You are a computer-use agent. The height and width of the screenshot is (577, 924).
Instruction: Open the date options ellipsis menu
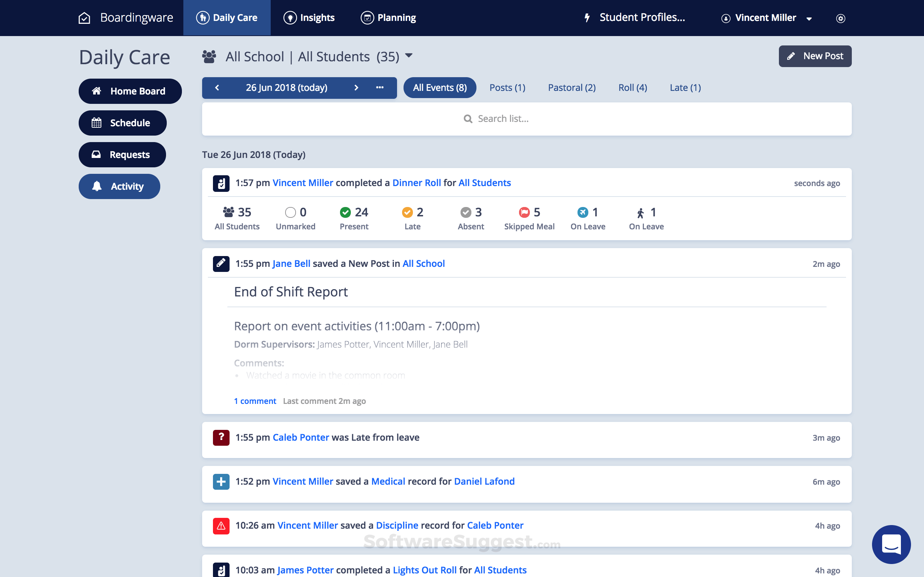point(380,88)
